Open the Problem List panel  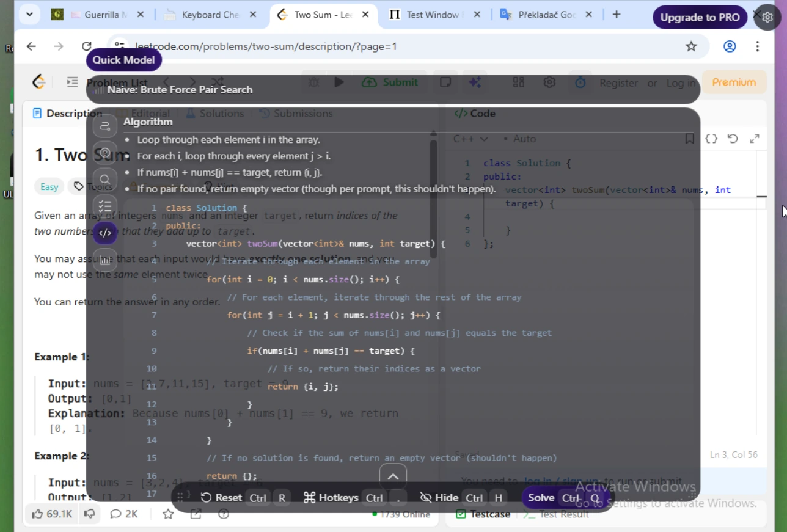tap(108, 82)
